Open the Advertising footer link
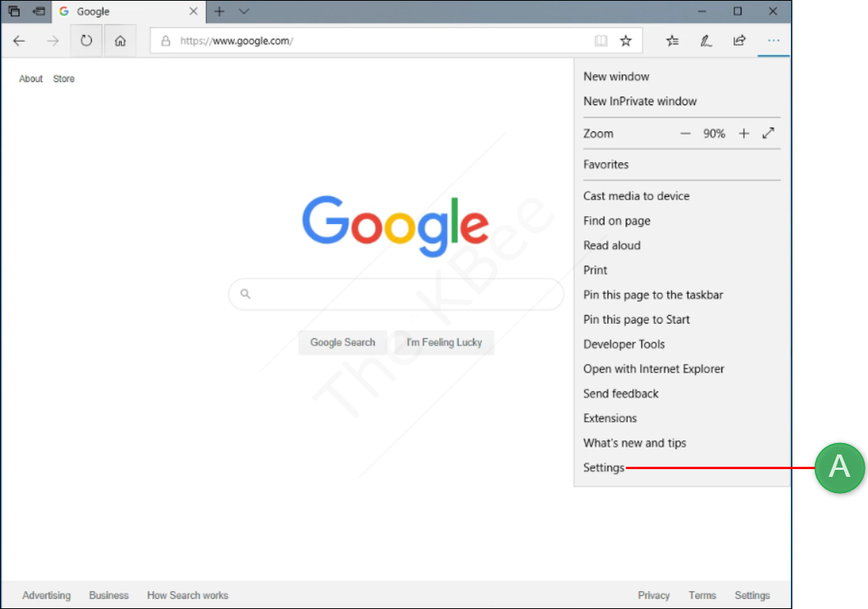Viewport: 868px width, 609px height. (x=46, y=595)
